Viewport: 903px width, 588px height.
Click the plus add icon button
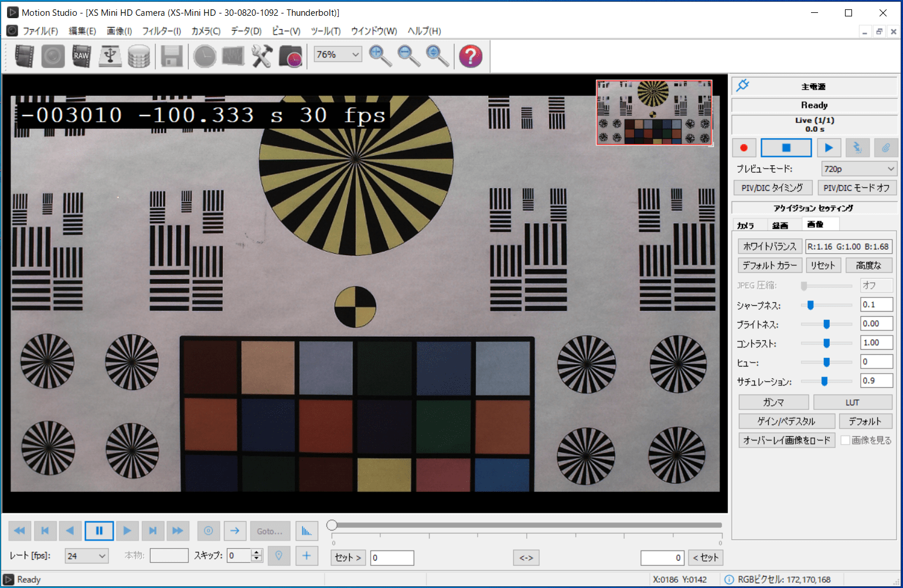(x=306, y=556)
